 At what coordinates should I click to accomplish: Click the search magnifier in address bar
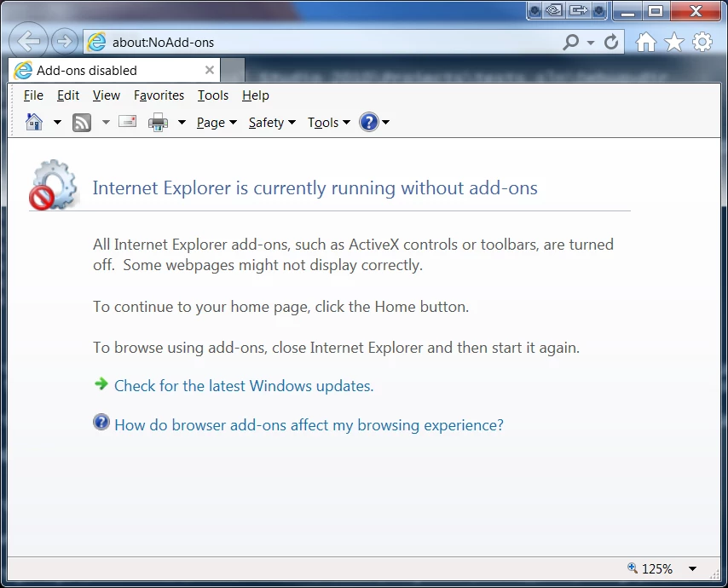[x=571, y=43]
